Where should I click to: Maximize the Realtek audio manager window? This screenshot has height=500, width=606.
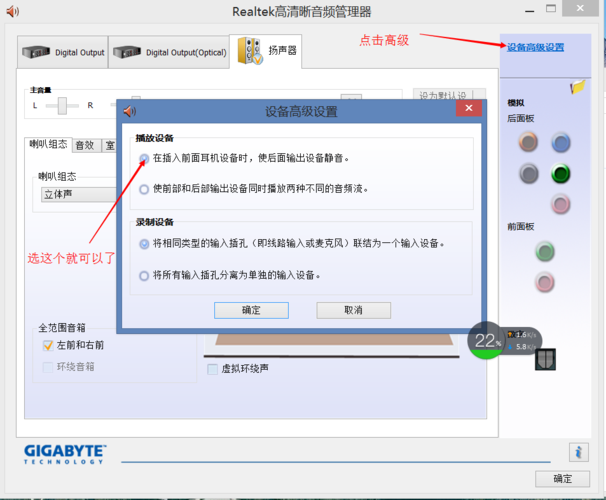(551, 9)
